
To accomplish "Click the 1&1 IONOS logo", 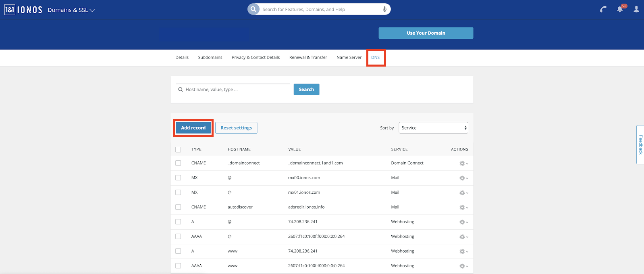I will coord(23,10).
